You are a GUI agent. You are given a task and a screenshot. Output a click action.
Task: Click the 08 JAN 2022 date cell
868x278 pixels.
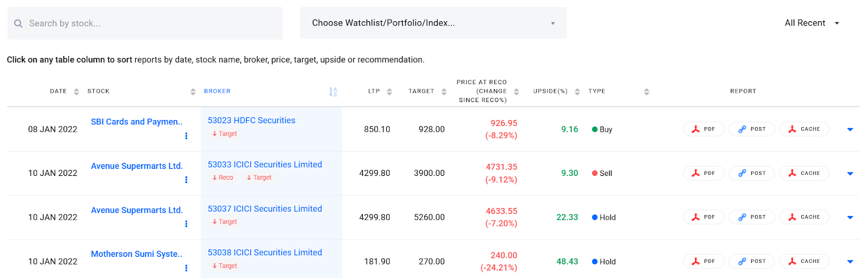click(53, 129)
